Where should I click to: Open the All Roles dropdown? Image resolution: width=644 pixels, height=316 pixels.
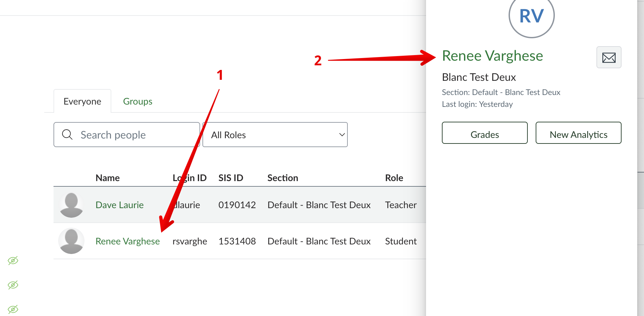275,135
